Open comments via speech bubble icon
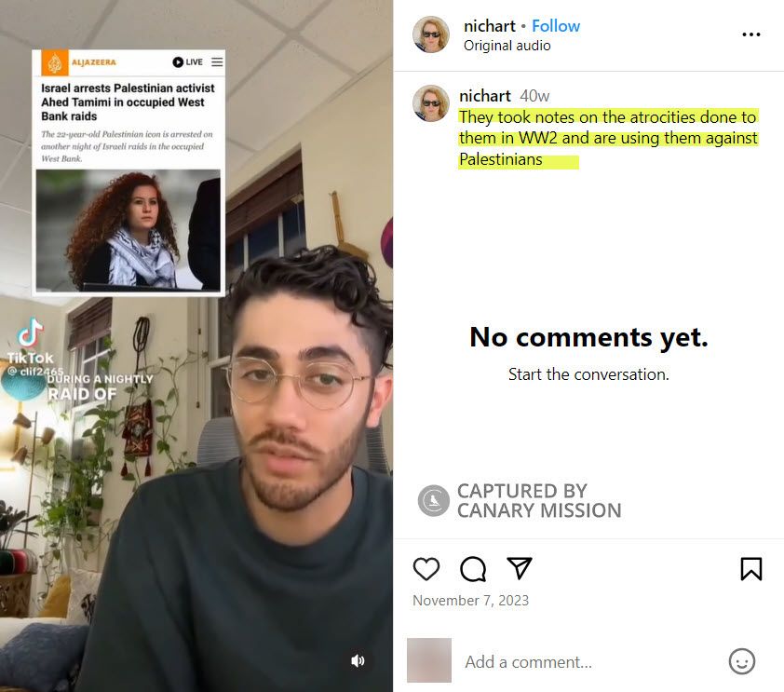 click(472, 568)
